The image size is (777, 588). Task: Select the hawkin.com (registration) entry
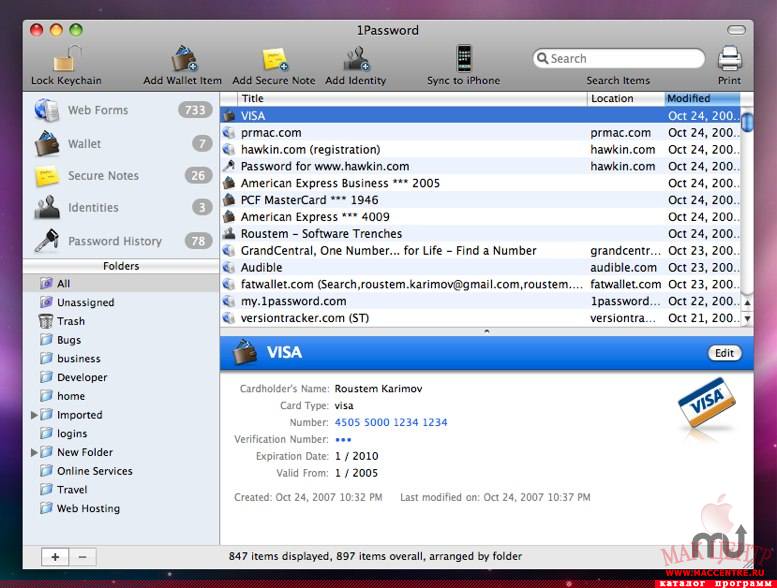(x=480, y=150)
